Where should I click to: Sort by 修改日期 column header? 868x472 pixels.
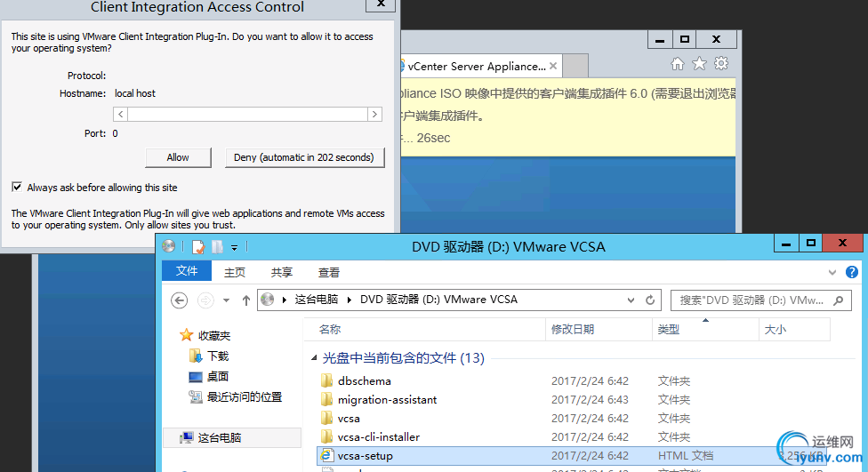coord(599,330)
